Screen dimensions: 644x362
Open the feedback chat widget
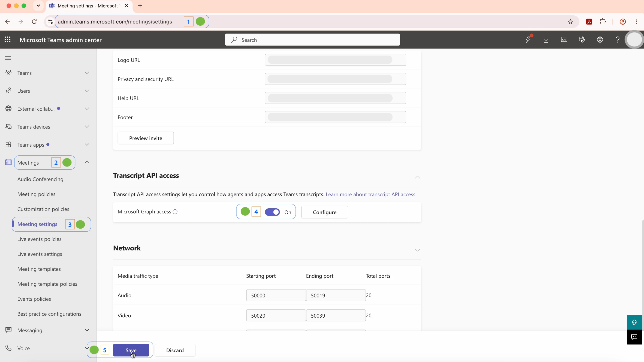634,337
